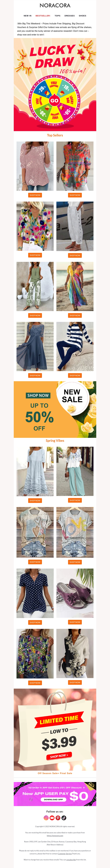Open the Instagram icon under Follow us on
Screen dimensions: 110x868
pyautogui.click(x=46, y=818)
